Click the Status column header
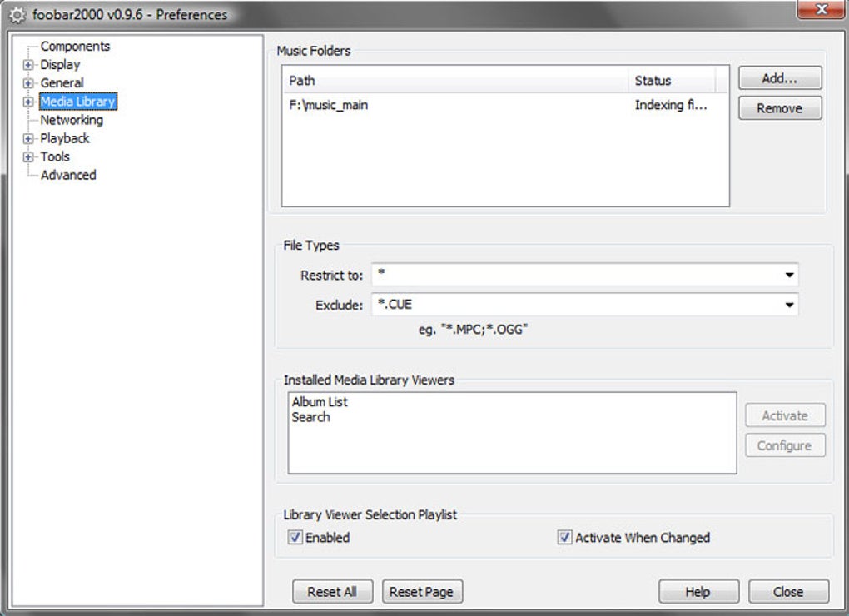The width and height of the screenshot is (849, 616). (672, 81)
